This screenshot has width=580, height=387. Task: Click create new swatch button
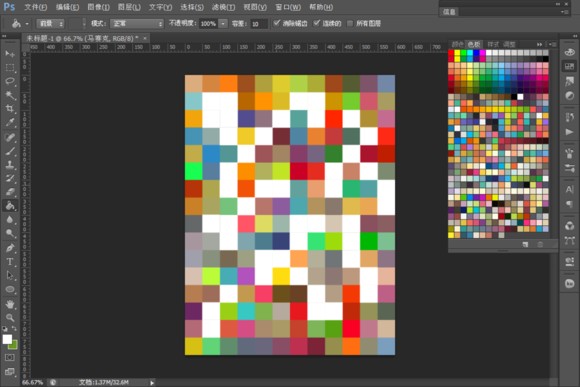pos(525,245)
